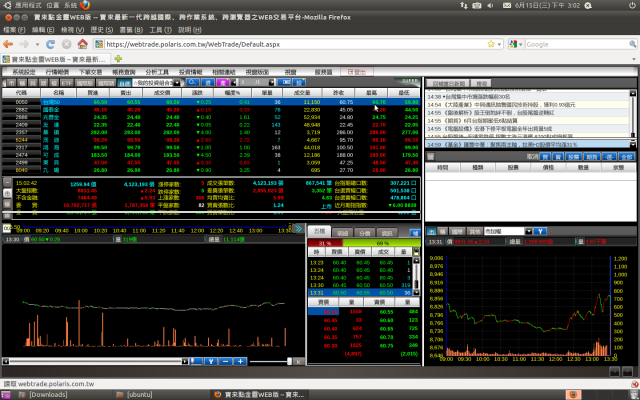Open Firefox history dropdown beside forward arrow
The image size is (640, 400).
click(x=37, y=44)
